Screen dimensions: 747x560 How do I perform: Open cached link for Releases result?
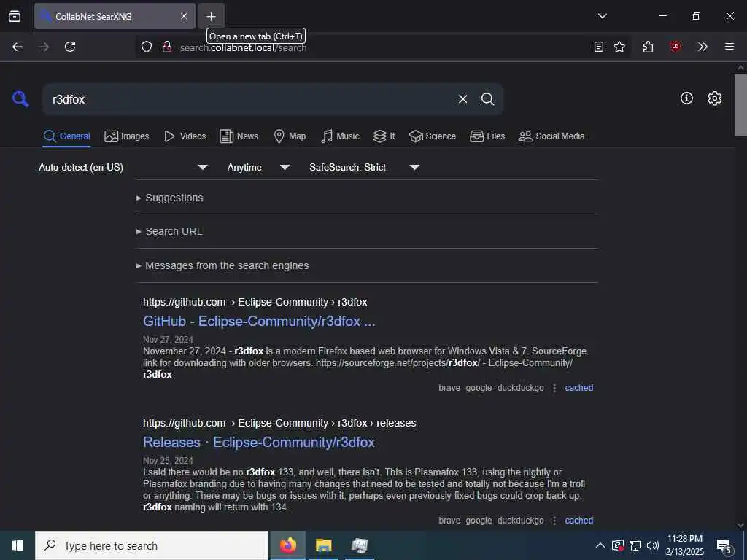click(x=578, y=521)
